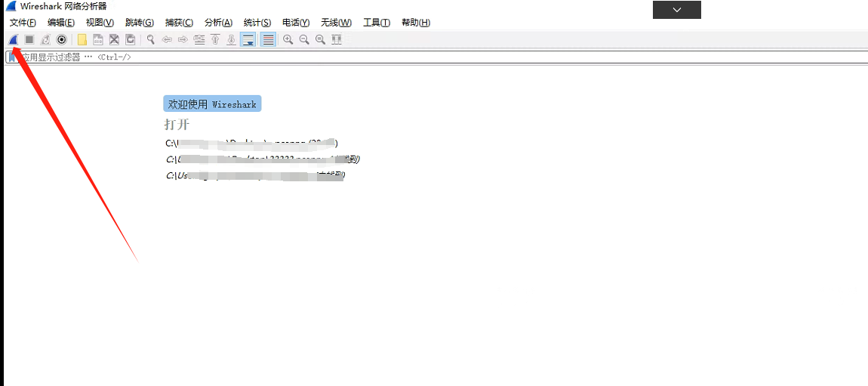The width and height of the screenshot is (868, 386).
Task: Open the third recent file in list
Action: [x=255, y=175]
